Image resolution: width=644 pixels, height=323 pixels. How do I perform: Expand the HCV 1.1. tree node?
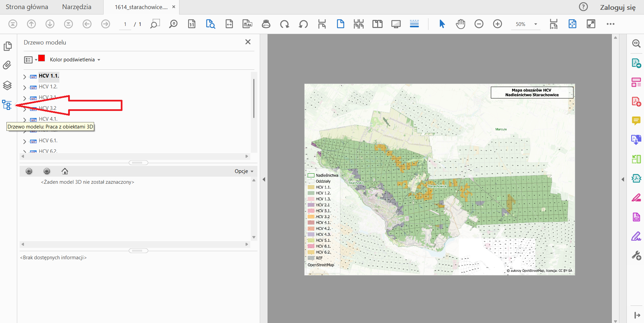click(x=25, y=77)
